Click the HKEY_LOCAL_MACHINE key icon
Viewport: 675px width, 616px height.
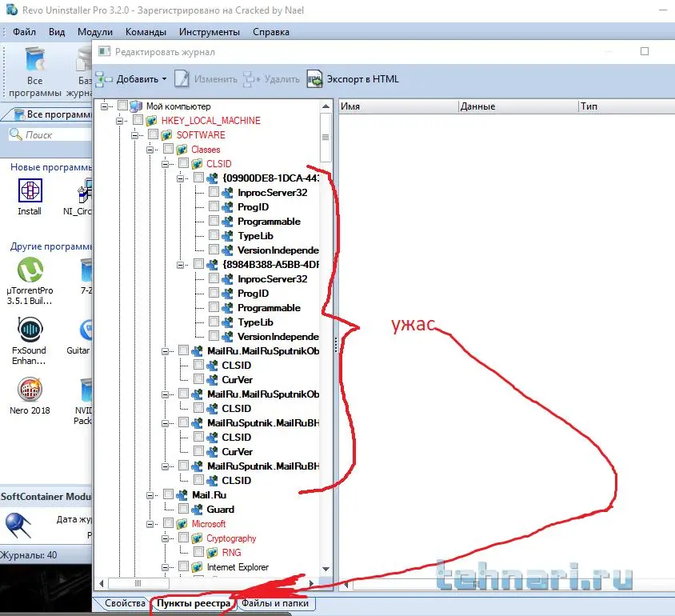point(151,121)
